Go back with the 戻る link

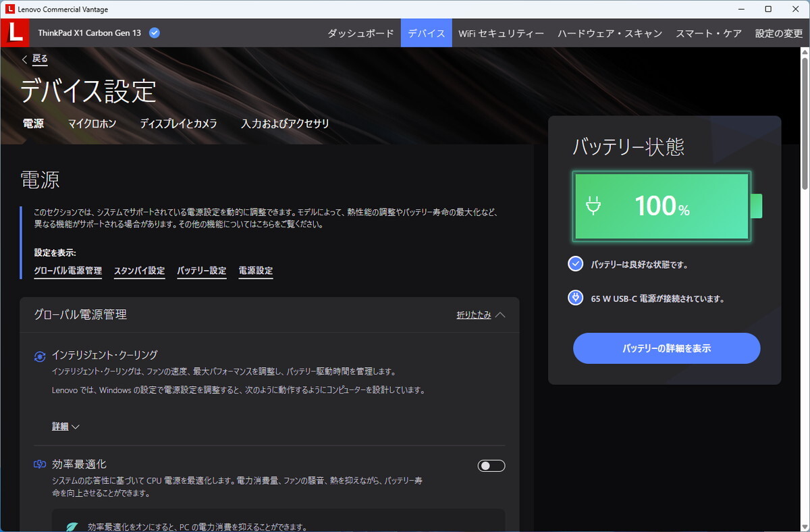coord(40,59)
